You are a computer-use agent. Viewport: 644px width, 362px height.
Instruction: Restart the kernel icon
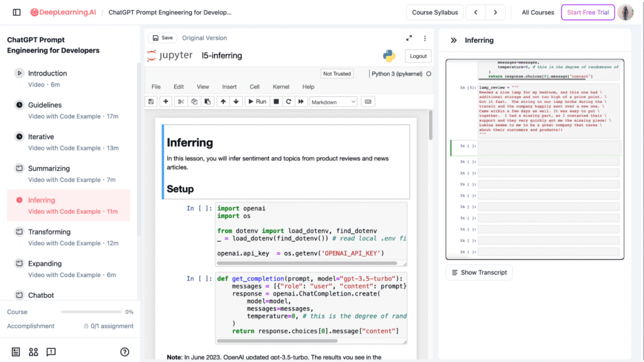pos(289,102)
